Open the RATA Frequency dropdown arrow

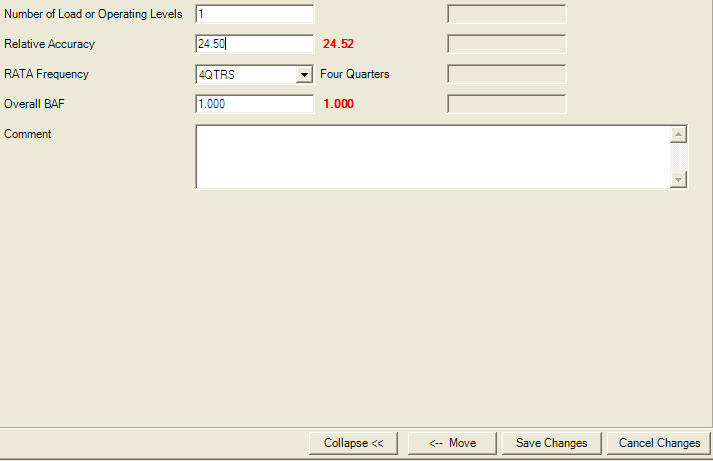(x=304, y=74)
